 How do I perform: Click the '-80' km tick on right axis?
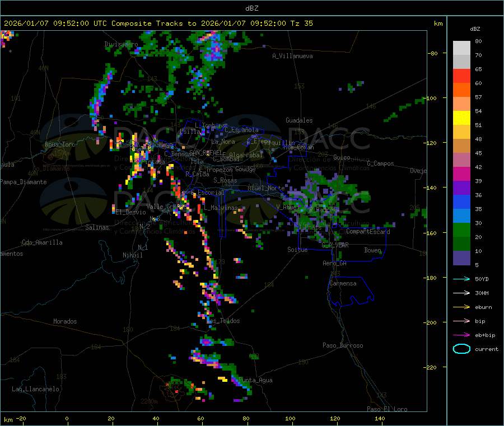coord(433,53)
